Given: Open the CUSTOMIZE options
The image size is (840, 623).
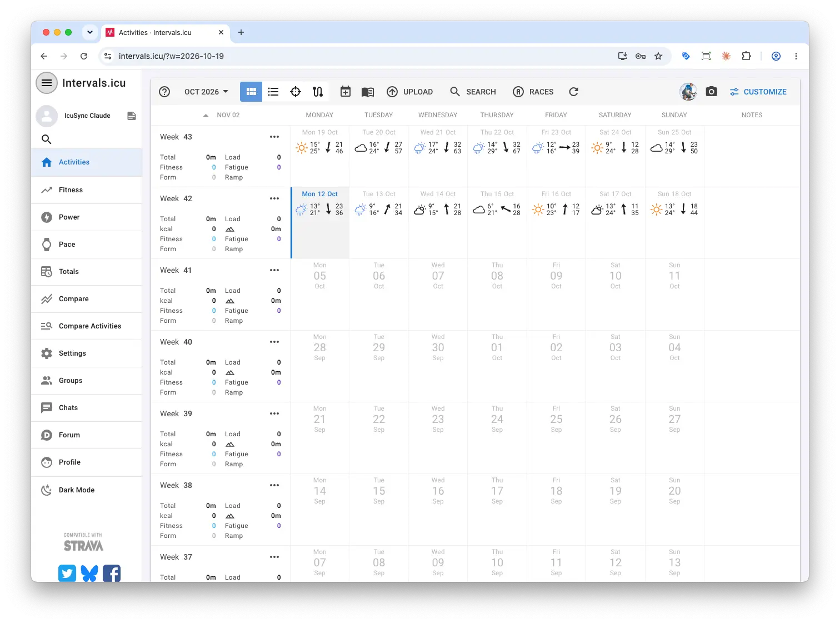Looking at the screenshot, I should (758, 92).
